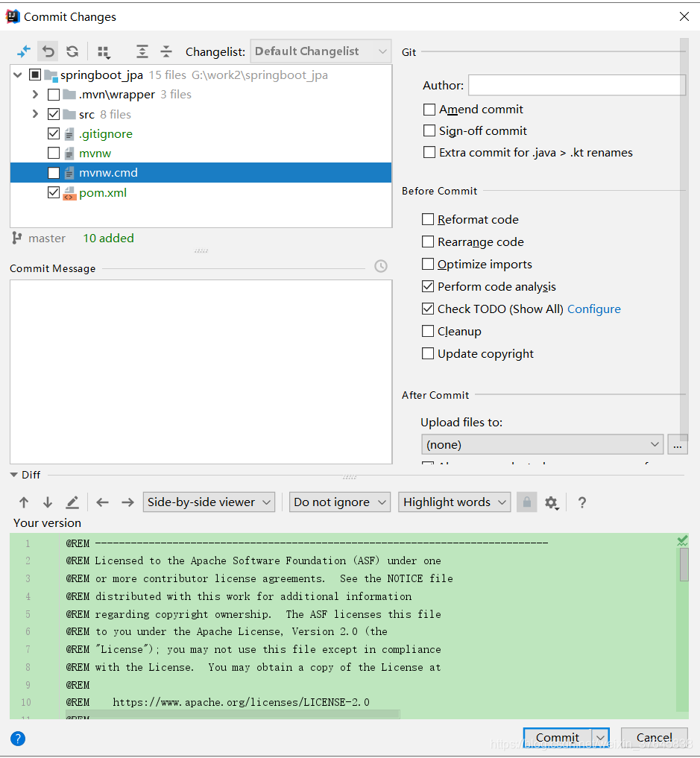Uncheck the pom.xml checkbox

coord(54,192)
